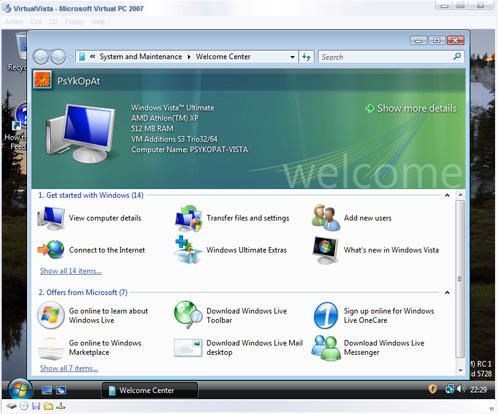Open Windows Live Mail desktop envelope icon
This screenshot has height=414, width=498.
point(188,348)
